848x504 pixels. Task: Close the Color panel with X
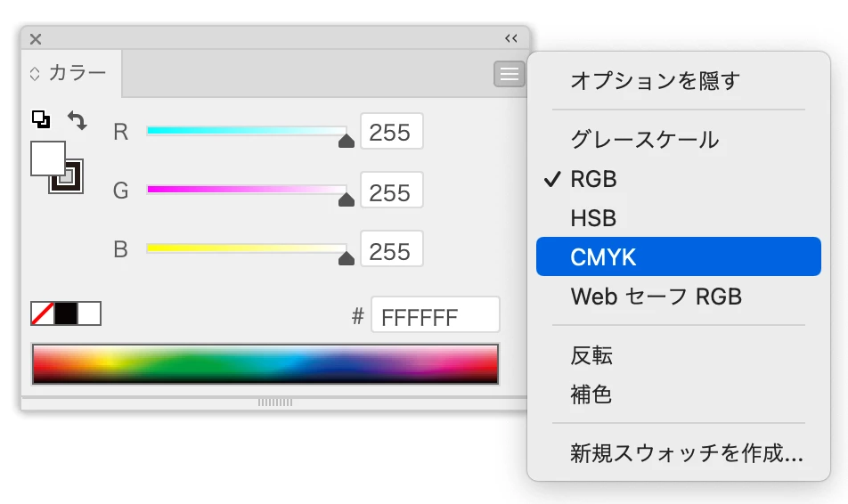36,39
